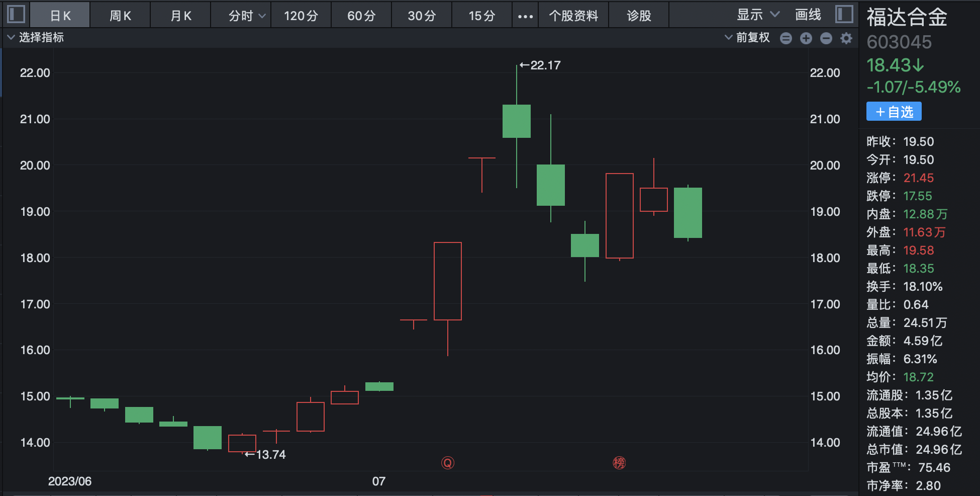Viewport: 980px width, 496px height.
Task: Switch to the 周K weekly tab
Action: tap(121, 16)
